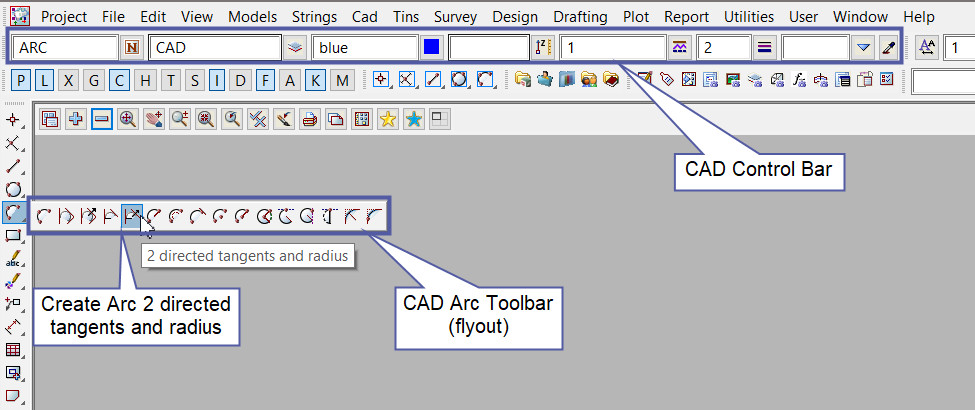The width and height of the screenshot is (975, 410).
Task: Click the blue triangle dropdown arrow
Action: coord(862,47)
